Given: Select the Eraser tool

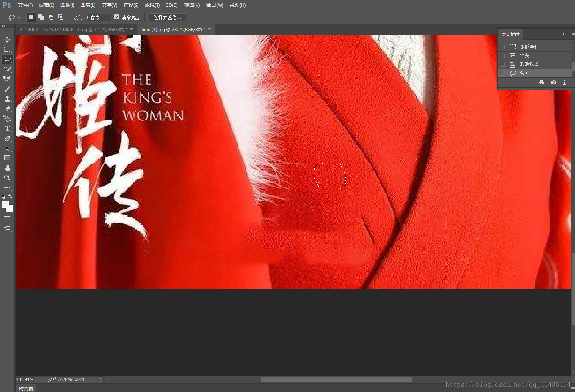Looking at the screenshot, I should (7, 109).
